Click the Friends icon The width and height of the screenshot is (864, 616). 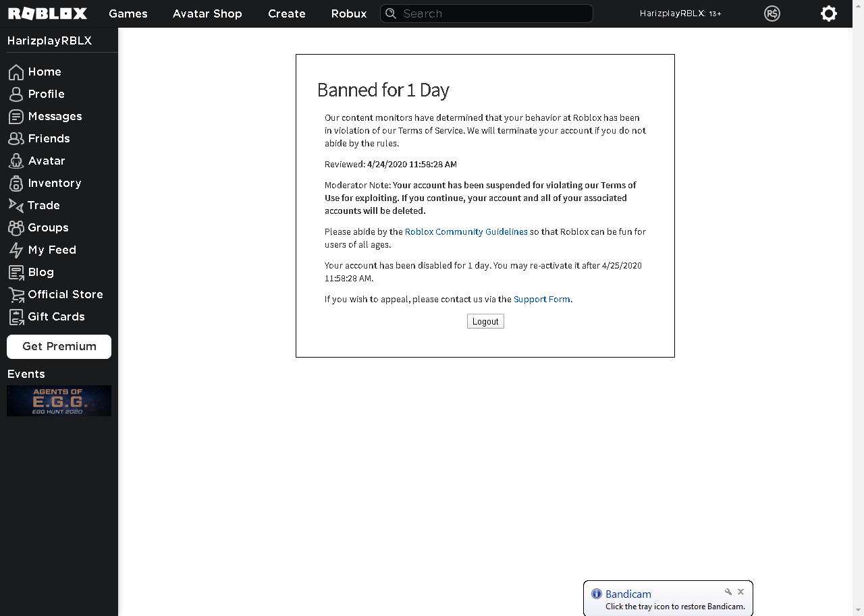[x=16, y=139]
